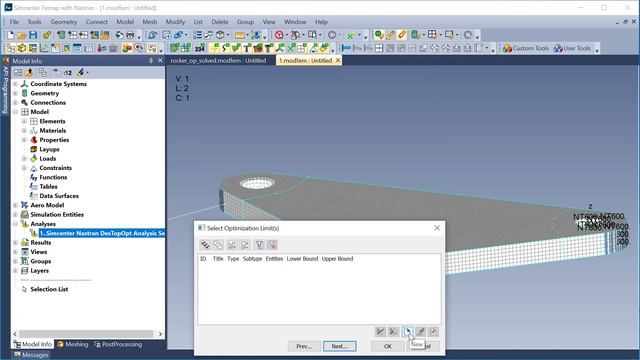Viewport: 640px width, 360px height.
Task: Select the Simcenter Nastran DesTopOpt Analysis Set item
Action: click(102, 233)
